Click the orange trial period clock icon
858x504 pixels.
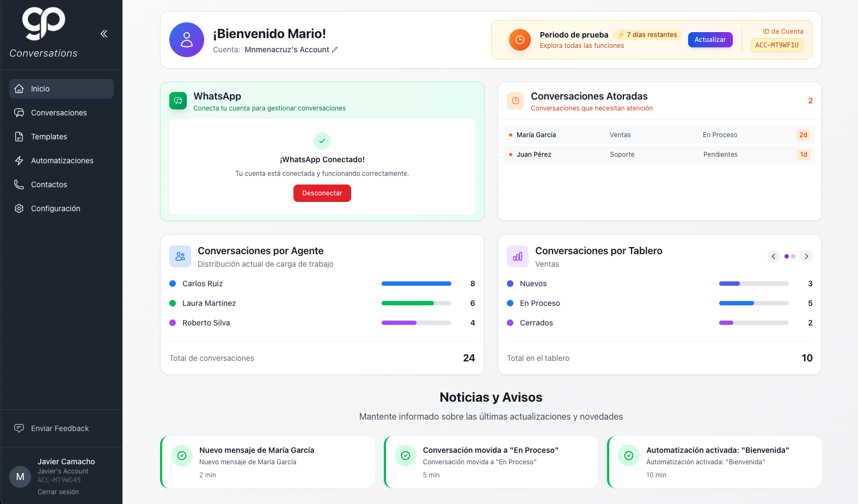[x=520, y=40]
